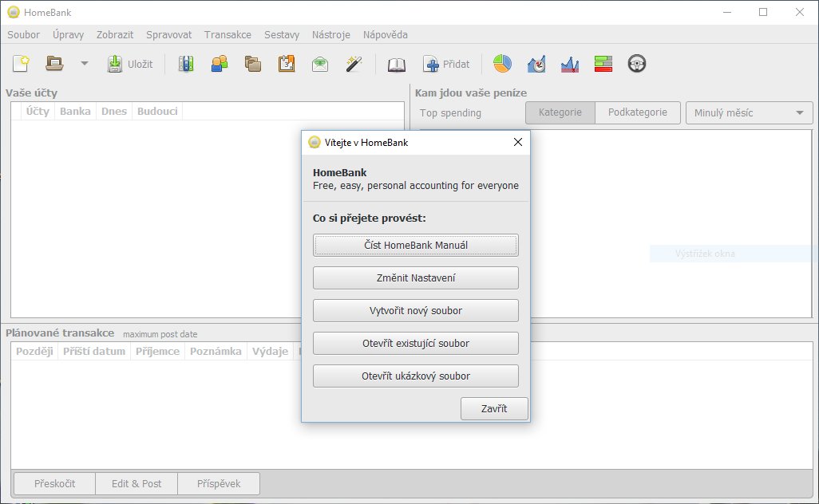Image resolution: width=819 pixels, height=504 pixels.
Task: Click the New file toolbar icon
Action: (21, 64)
